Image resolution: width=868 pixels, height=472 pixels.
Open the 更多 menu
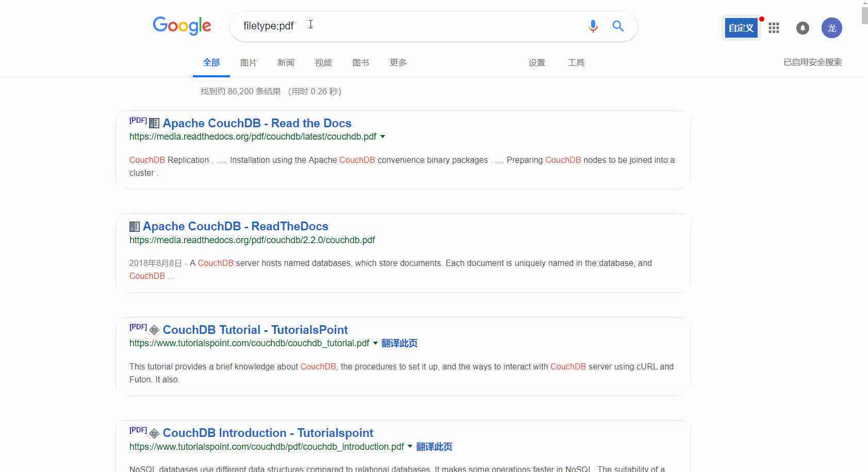click(x=398, y=62)
